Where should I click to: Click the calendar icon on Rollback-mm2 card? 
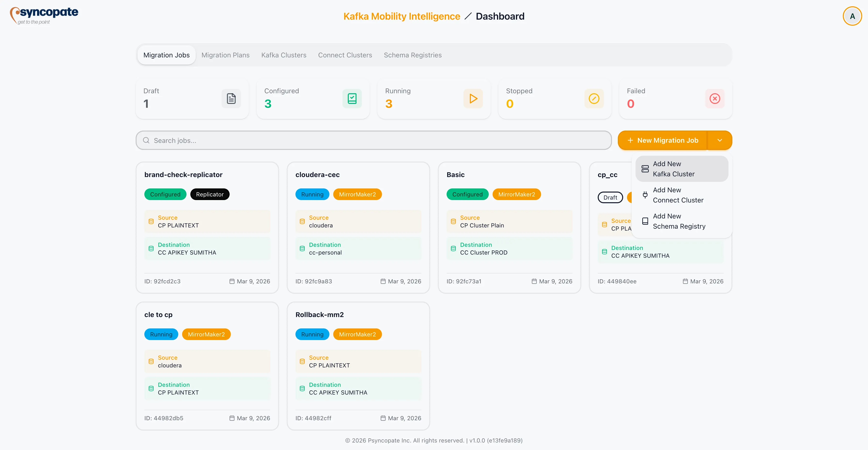[383, 418]
